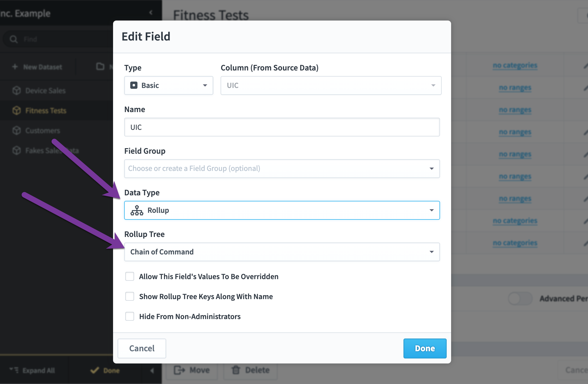Click the Customers dataset cube icon

point(17,130)
